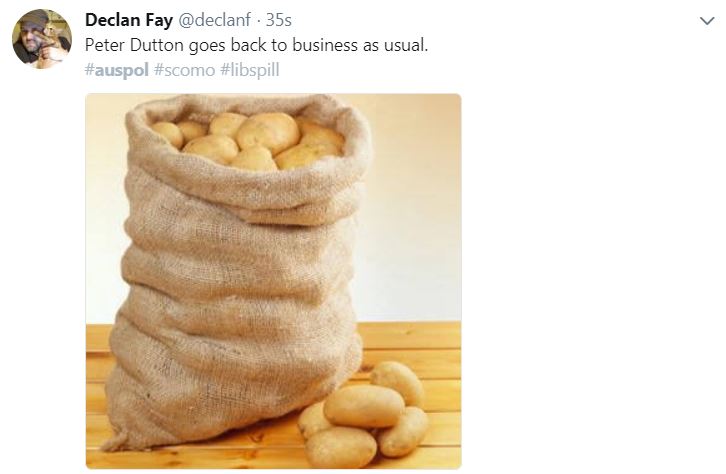
Task: Select the round profile picture thumbnail
Action: [42, 39]
